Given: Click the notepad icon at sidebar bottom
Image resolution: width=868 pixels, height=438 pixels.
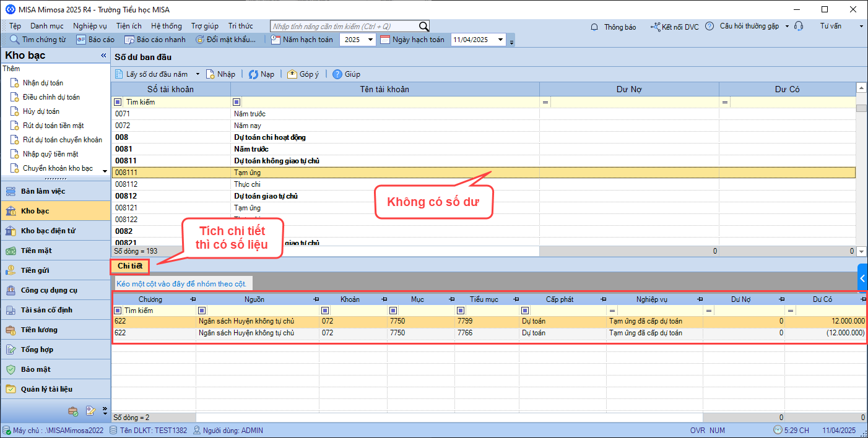Looking at the screenshot, I should click(x=90, y=411).
